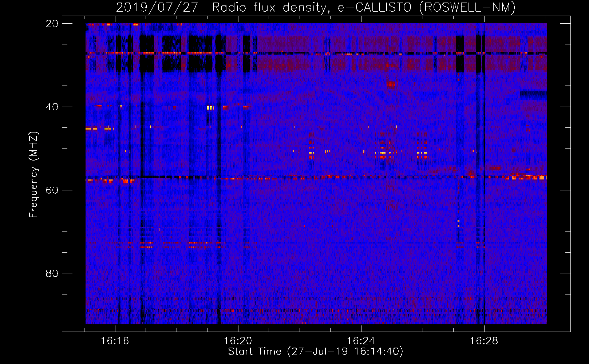
Task: Click the frequency tick label '80'
Action: pos(52,273)
